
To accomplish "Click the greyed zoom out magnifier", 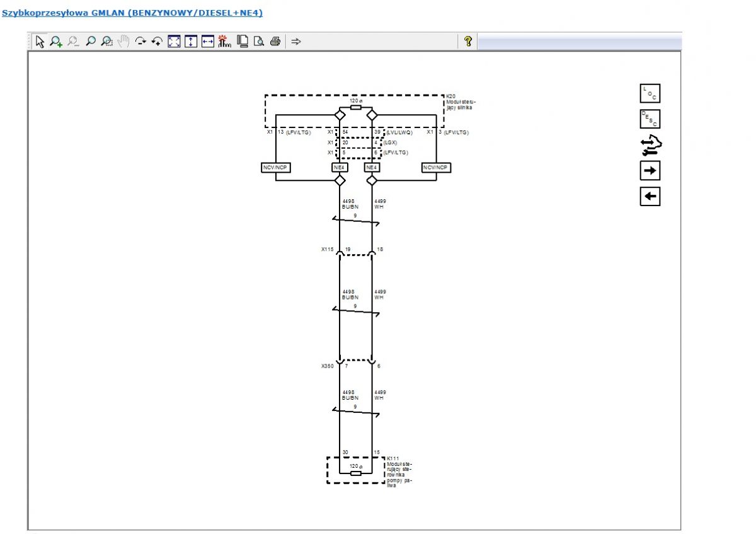I will pyautogui.click(x=73, y=42).
